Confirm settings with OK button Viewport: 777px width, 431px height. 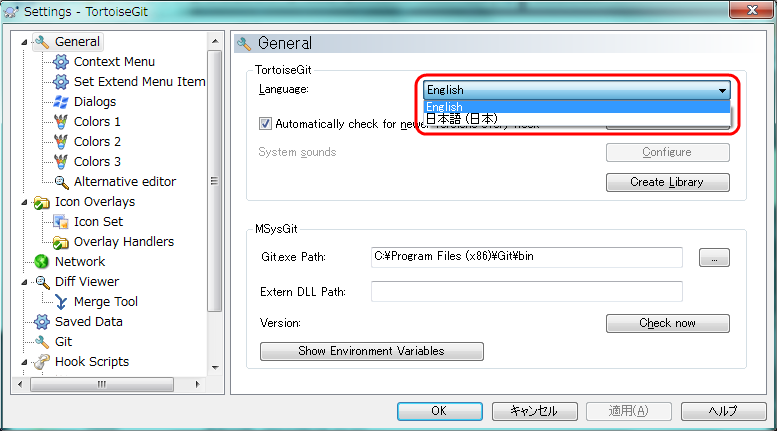coord(440,411)
